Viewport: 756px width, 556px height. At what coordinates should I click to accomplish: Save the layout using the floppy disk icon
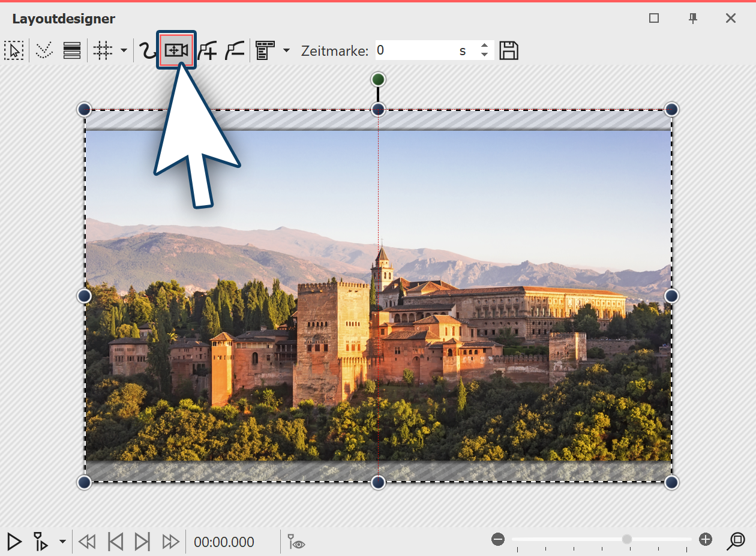(509, 50)
